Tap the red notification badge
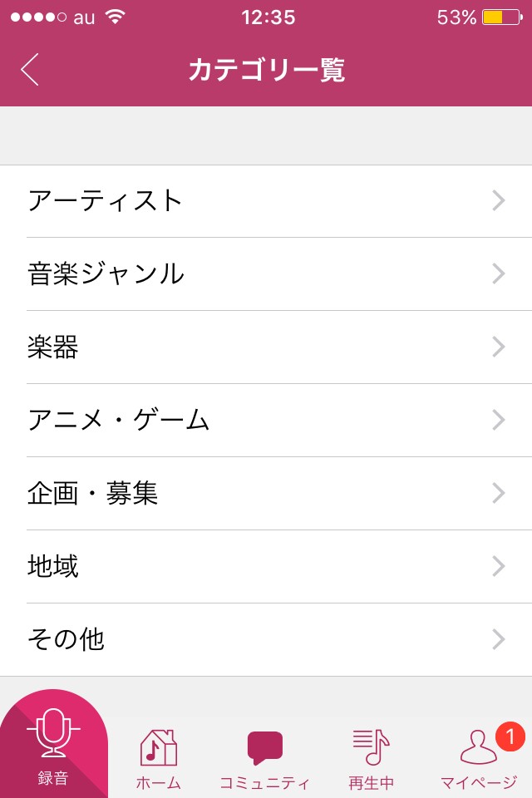The width and height of the screenshot is (532, 798). coord(509,736)
